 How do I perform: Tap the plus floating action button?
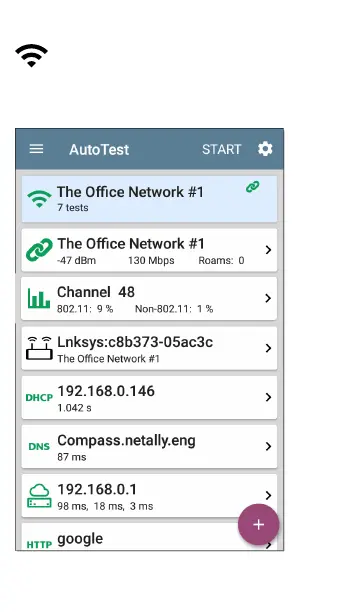[x=258, y=525]
